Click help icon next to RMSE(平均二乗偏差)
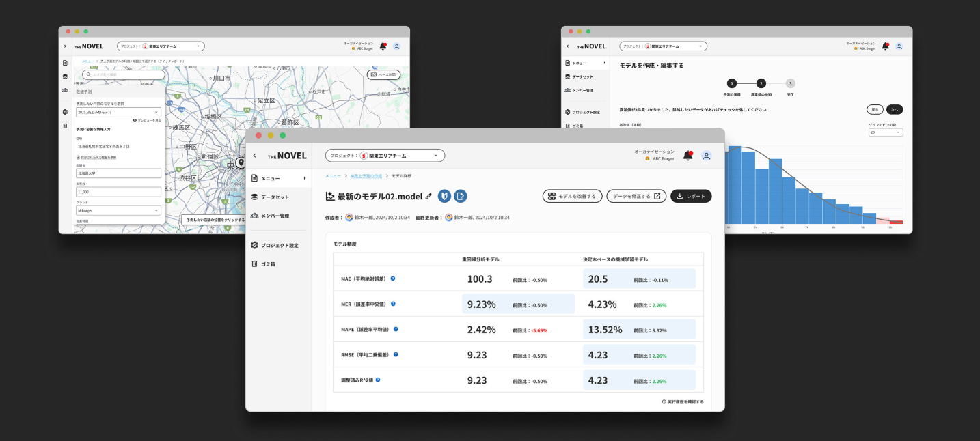The height and width of the screenshot is (441, 980). [396, 354]
